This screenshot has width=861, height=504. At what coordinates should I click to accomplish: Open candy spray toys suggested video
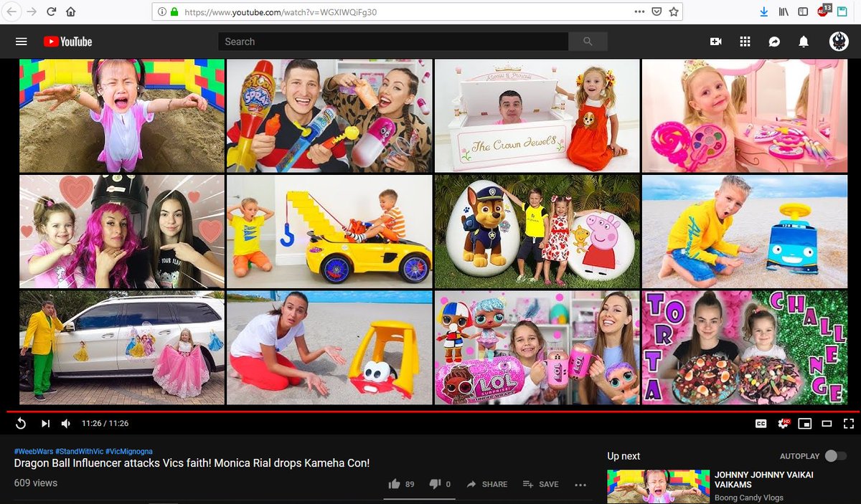click(329, 115)
